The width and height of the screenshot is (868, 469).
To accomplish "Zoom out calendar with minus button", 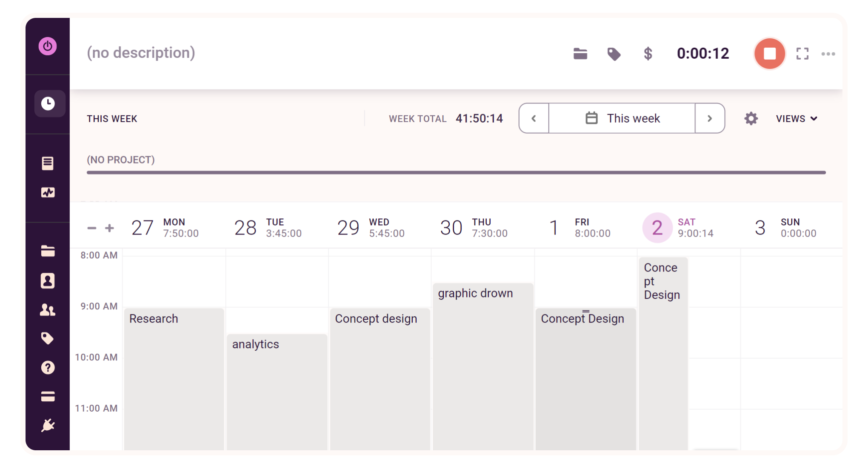I will [x=92, y=228].
